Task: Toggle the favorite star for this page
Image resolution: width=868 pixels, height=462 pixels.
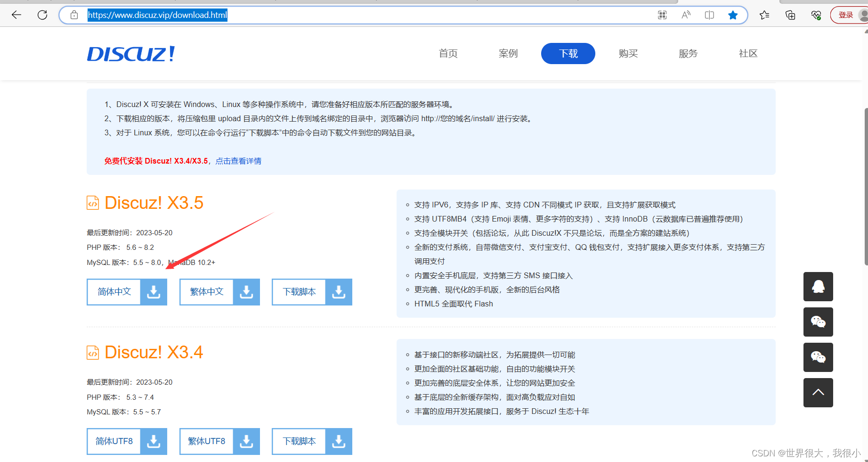Action: coord(733,15)
